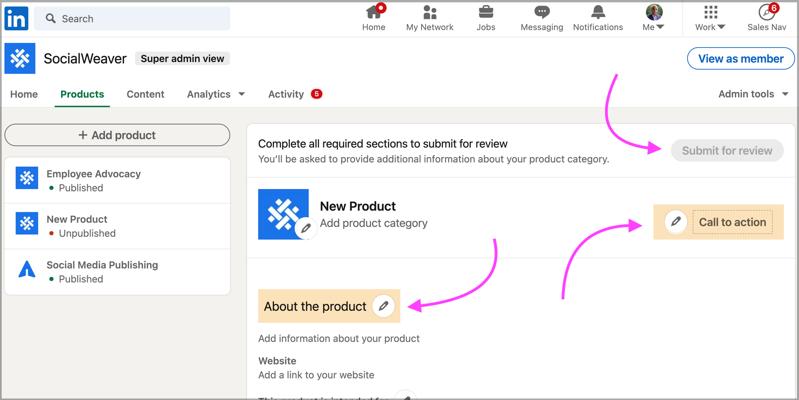Switch to the Content tab
This screenshot has width=799, height=400.
tap(145, 94)
